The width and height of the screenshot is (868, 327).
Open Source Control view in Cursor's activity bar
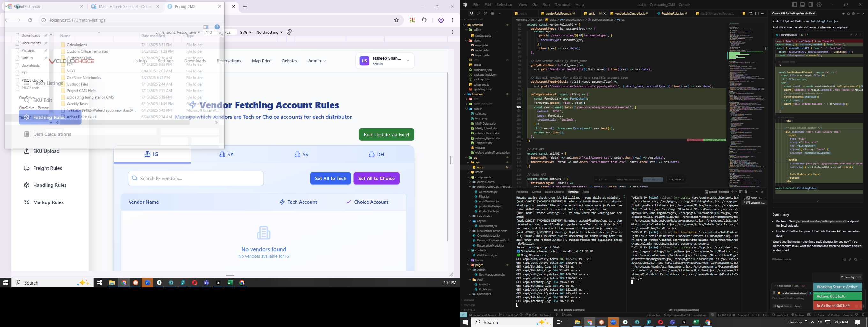[485, 13]
